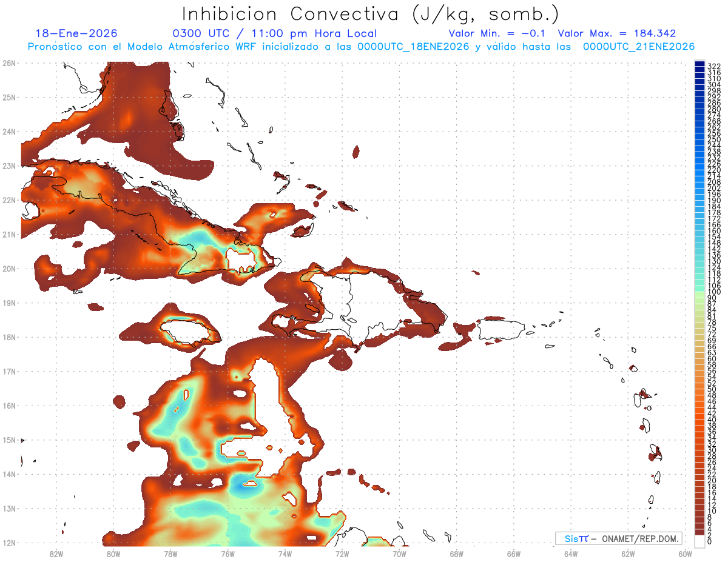Click the 15N latitude label

click(9, 440)
